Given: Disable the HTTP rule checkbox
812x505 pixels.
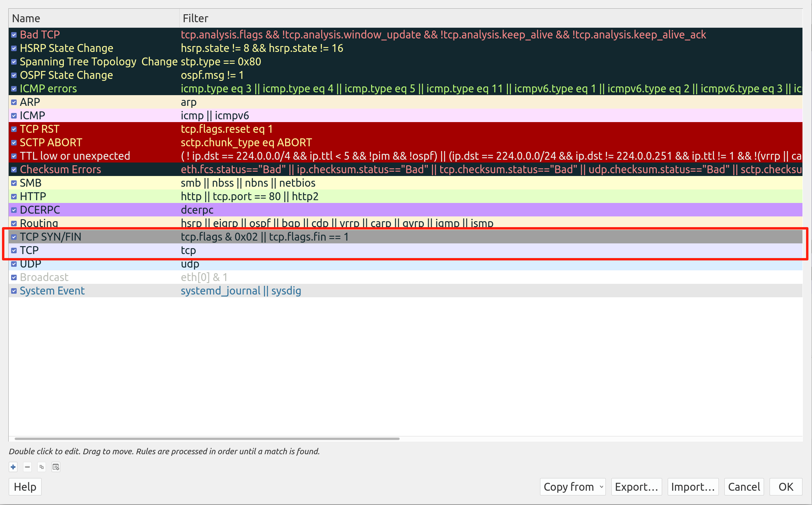Looking at the screenshot, I should 14,197.
